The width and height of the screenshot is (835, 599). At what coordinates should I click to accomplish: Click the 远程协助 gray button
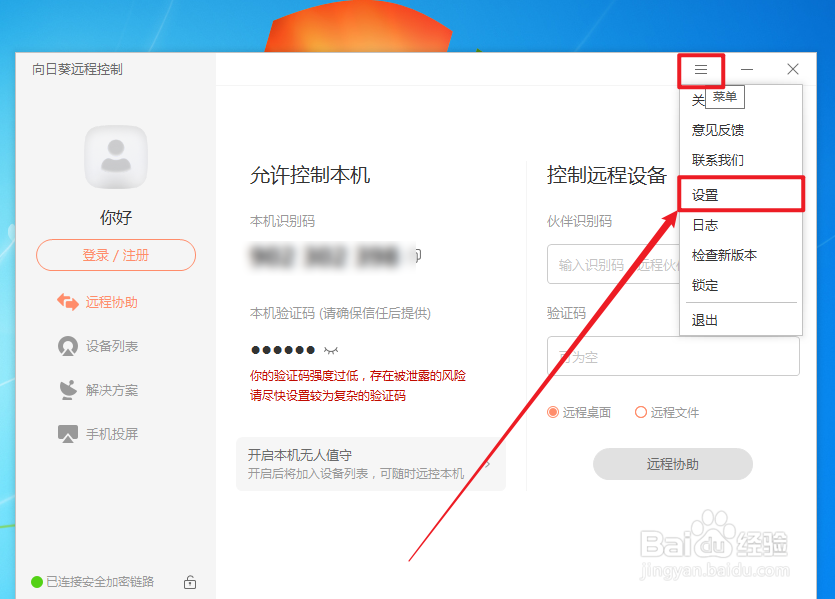tap(673, 464)
